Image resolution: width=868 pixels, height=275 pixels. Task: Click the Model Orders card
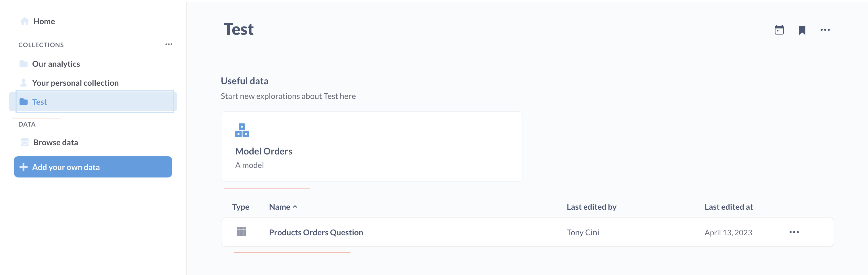(x=371, y=146)
